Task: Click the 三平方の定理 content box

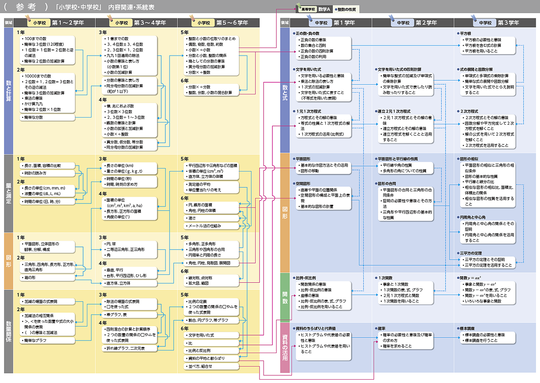Action: (488, 262)
